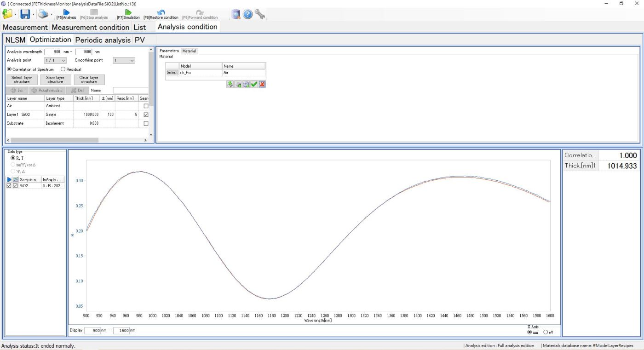Switch to the Measurement tab
The width and height of the screenshot is (644, 350).
[25, 27]
